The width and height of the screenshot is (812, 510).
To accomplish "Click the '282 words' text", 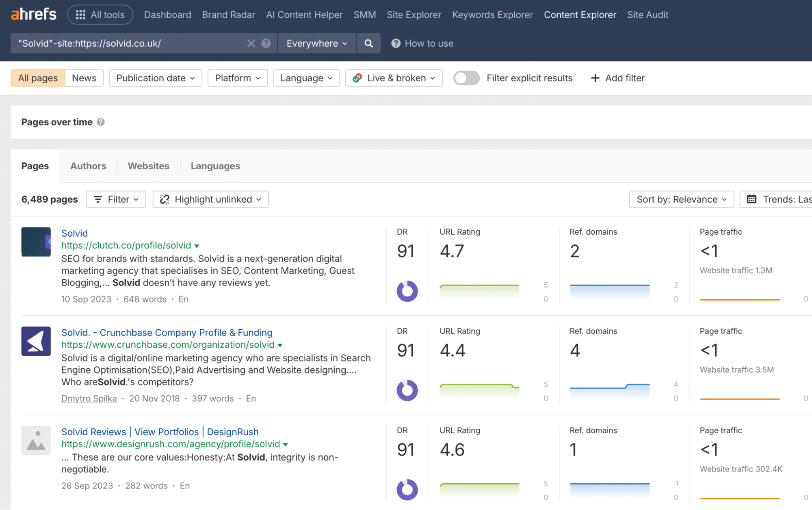I will tap(146, 486).
